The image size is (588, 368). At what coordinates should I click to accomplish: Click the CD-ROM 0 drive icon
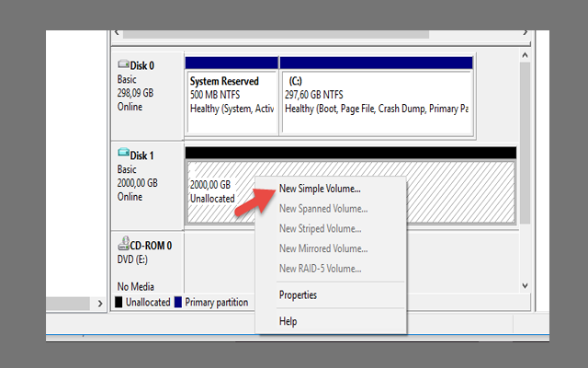coord(123,243)
